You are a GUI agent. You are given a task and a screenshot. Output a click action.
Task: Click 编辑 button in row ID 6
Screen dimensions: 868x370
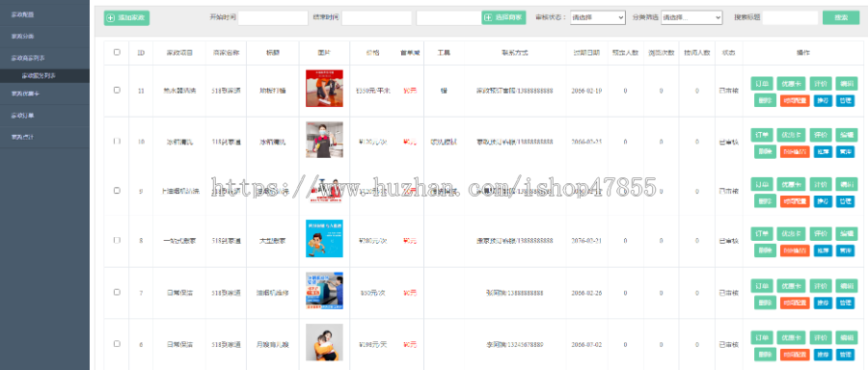(x=847, y=337)
